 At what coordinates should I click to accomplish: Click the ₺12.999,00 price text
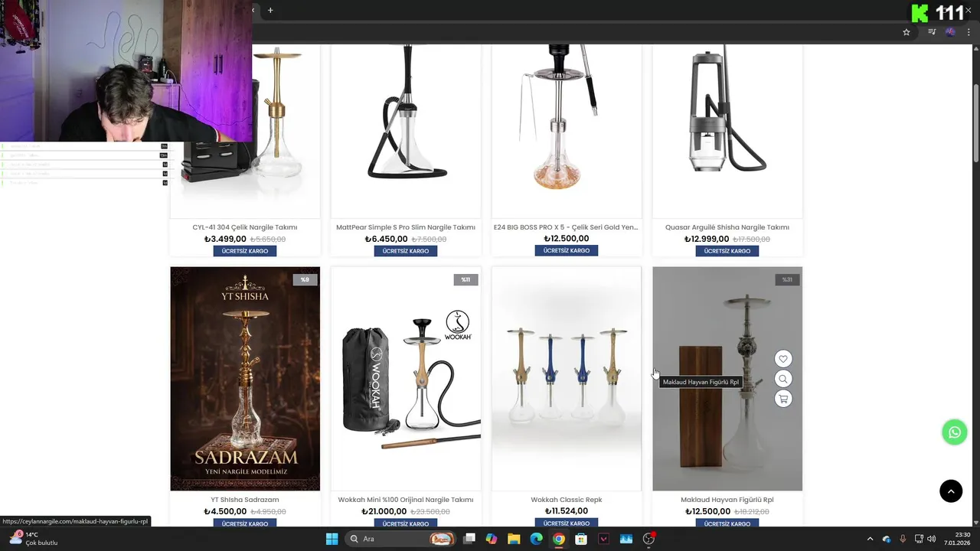(707, 240)
